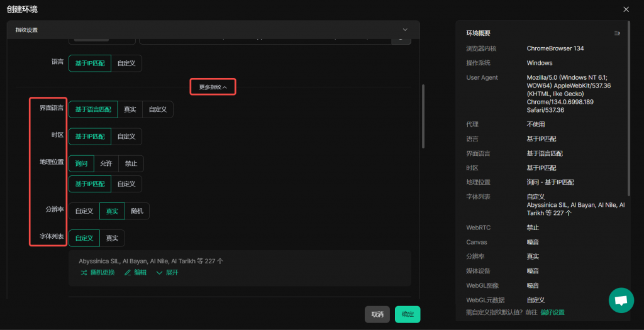The height and width of the screenshot is (330, 644).
Task: Select 随机 for 分辨率
Action: tap(137, 211)
